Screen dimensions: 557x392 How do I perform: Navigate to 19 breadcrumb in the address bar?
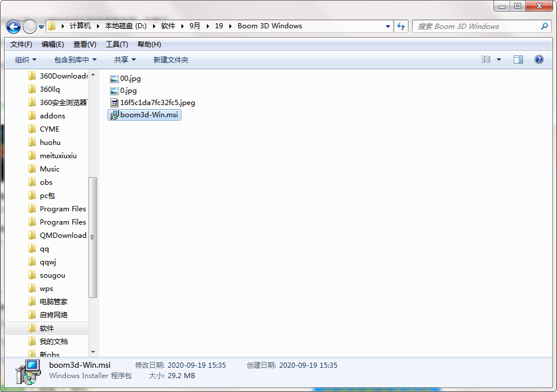click(219, 26)
